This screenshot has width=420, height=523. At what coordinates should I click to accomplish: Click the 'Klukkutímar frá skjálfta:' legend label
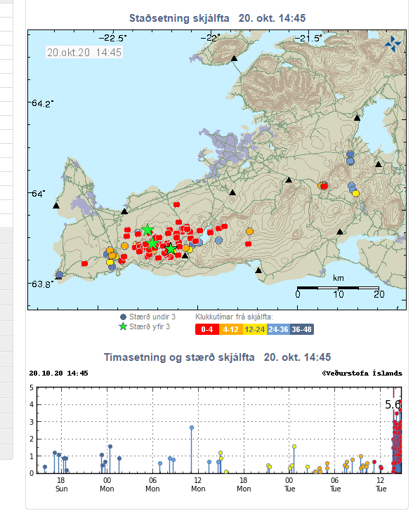tap(234, 317)
